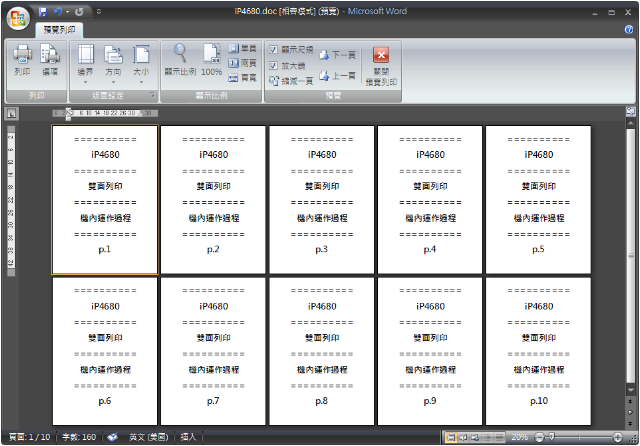Go to 上一頁 previous page
This screenshot has width=640, height=446.
point(337,75)
